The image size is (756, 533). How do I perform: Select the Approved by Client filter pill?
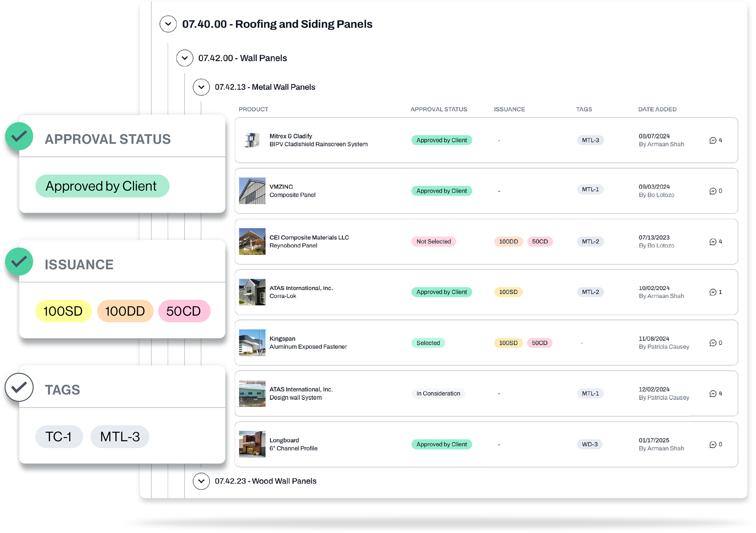(x=102, y=186)
